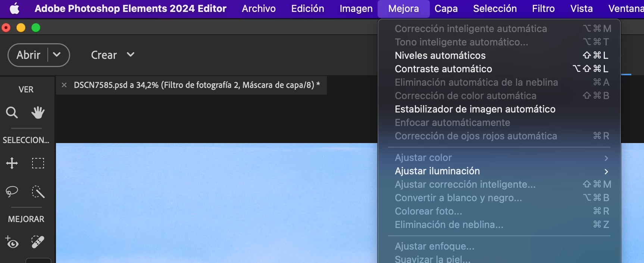This screenshot has height=263, width=644.
Task: Open the Vista menu
Action: click(581, 8)
